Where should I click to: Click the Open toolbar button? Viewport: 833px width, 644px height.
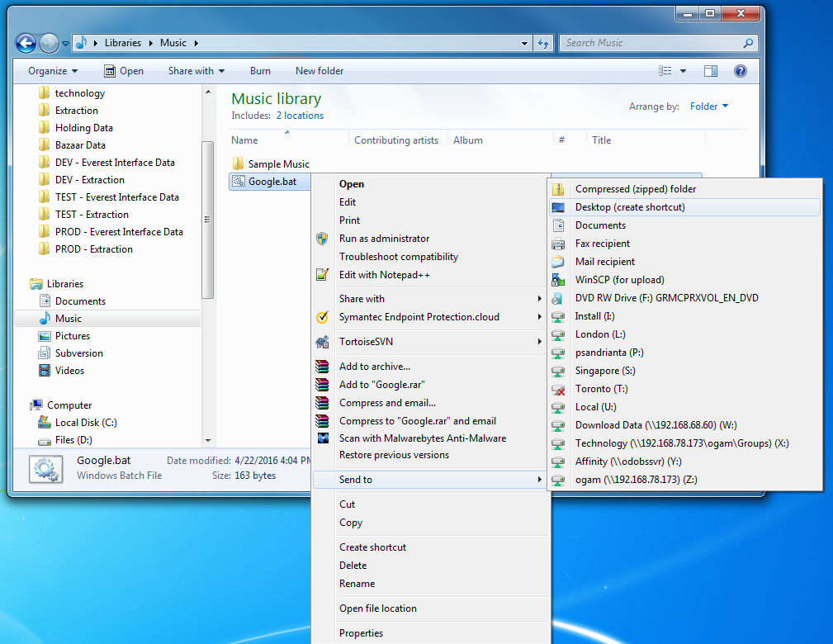coord(124,71)
